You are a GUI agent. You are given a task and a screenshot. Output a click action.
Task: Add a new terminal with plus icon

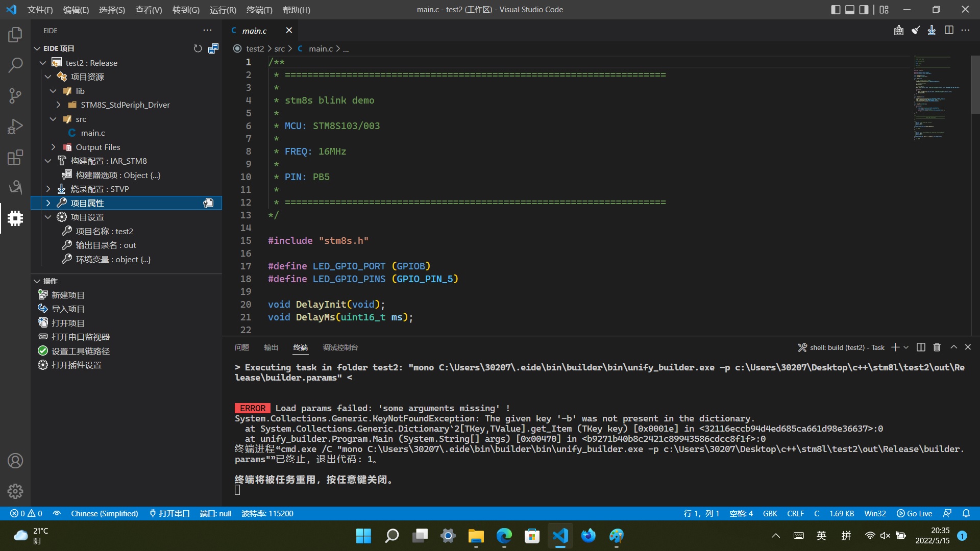click(x=895, y=347)
